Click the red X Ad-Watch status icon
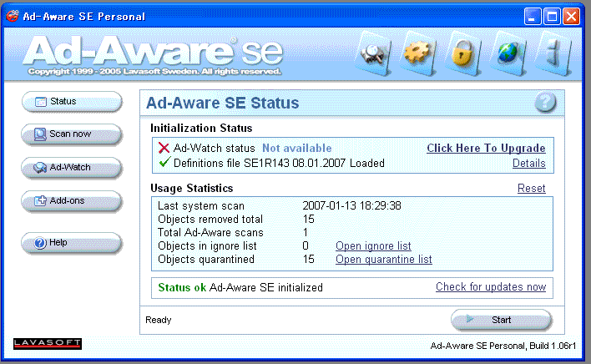Viewport: 591px width, 364px height. pos(164,148)
